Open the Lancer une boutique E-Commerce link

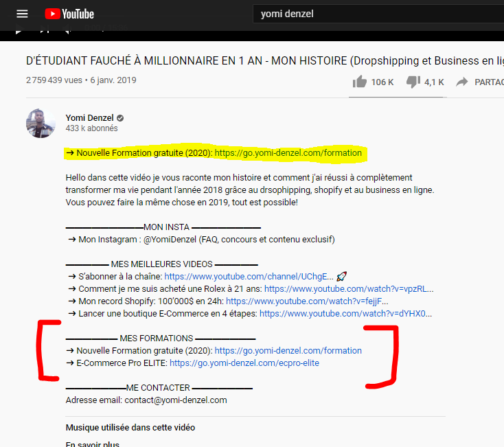point(345,314)
